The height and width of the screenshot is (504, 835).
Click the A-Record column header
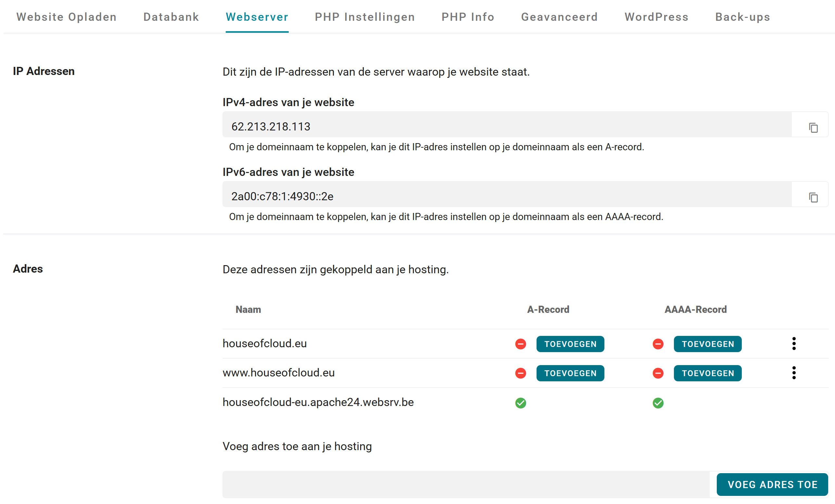point(548,309)
